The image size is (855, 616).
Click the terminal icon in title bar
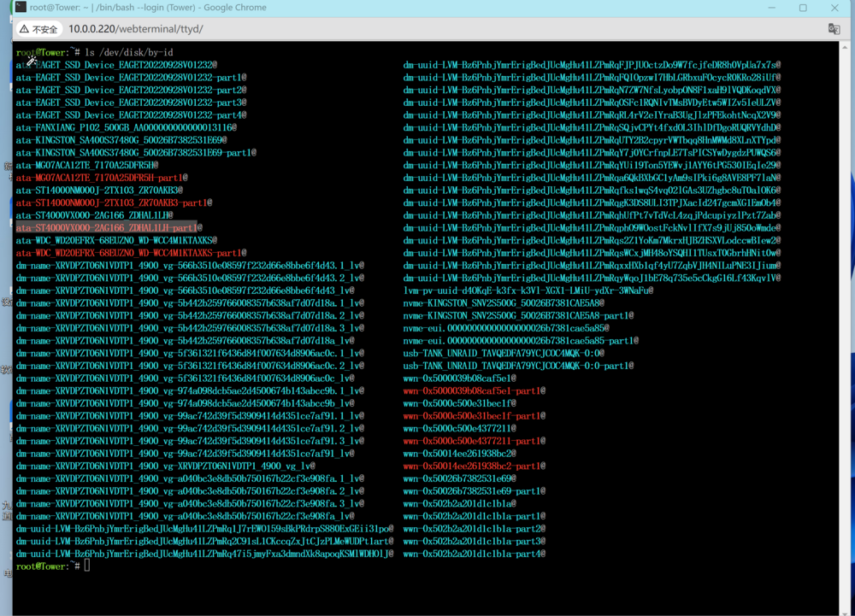(x=21, y=7)
